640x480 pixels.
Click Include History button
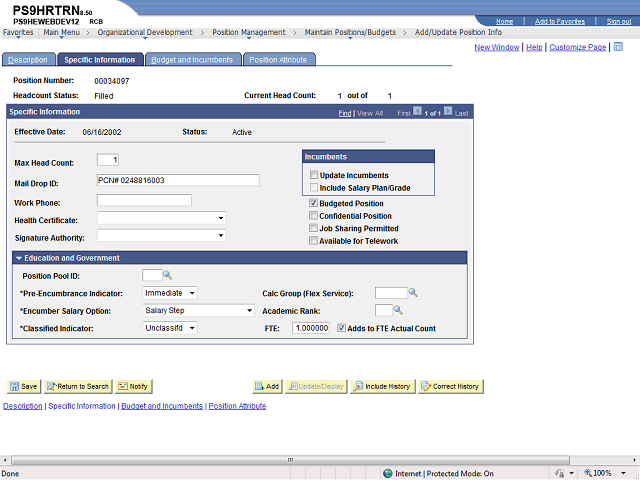(x=382, y=386)
